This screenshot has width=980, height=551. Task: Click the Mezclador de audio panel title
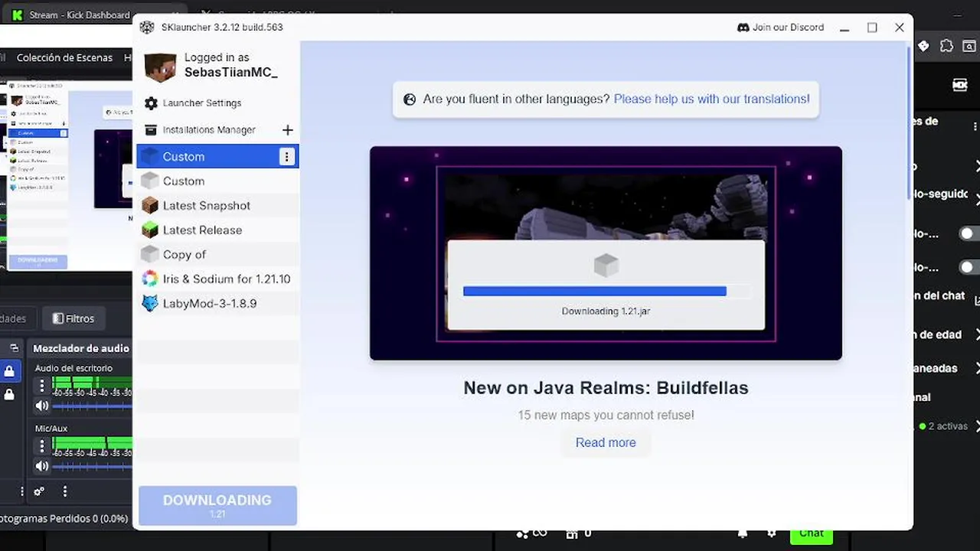pyautogui.click(x=81, y=348)
